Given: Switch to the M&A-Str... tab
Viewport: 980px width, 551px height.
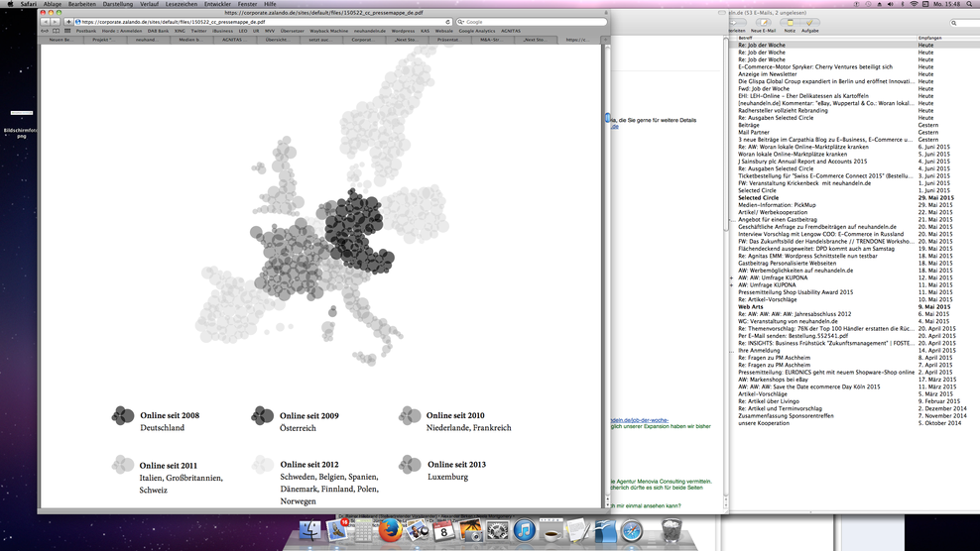Looking at the screenshot, I should click(x=491, y=40).
